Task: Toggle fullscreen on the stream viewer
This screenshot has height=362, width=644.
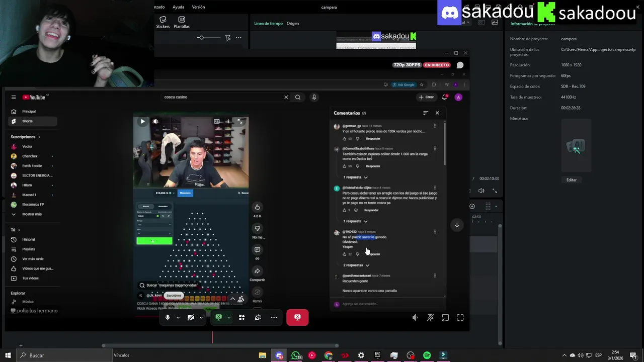Action: point(460,318)
